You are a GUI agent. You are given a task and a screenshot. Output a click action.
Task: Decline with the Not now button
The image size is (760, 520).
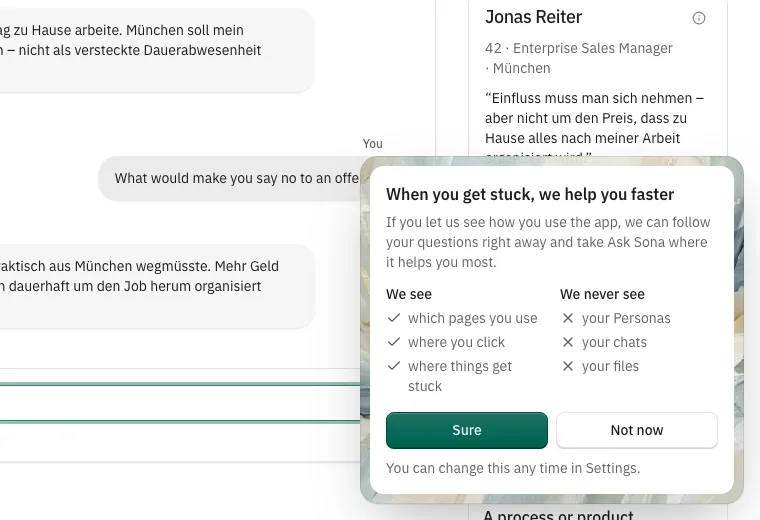pos(637,430)
